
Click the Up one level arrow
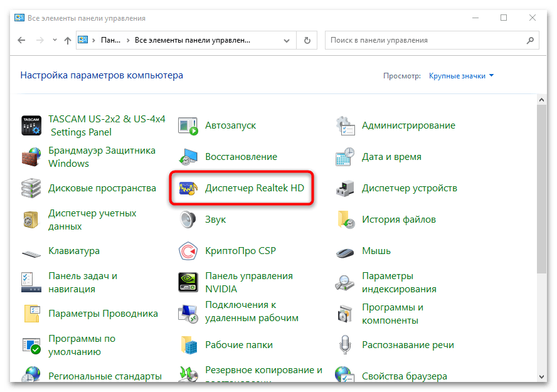point(68,40)
